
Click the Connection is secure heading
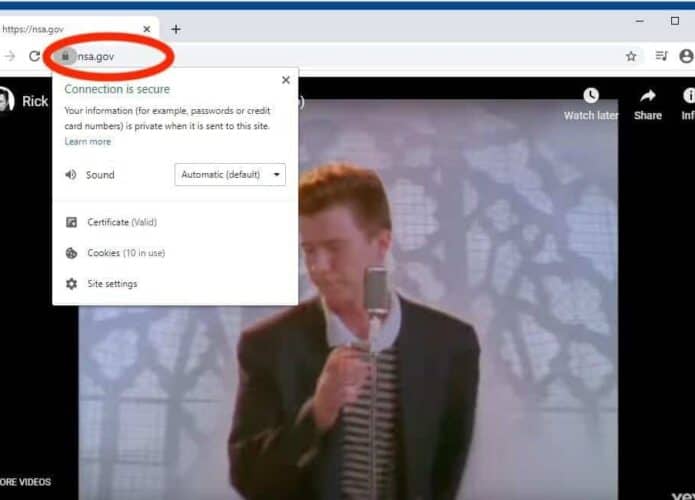point(117,89)
